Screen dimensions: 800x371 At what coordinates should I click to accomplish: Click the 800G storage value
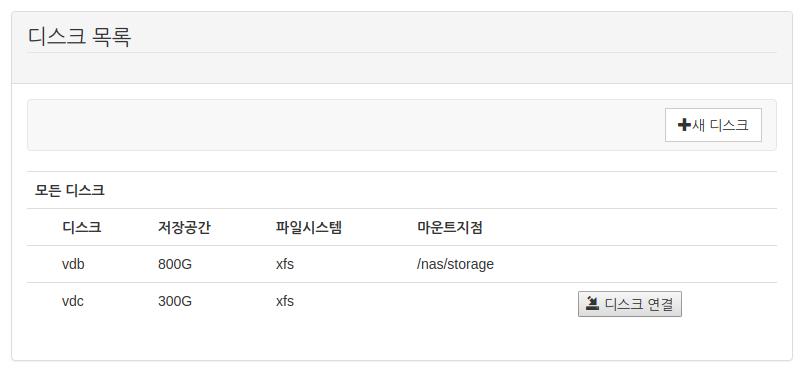click(175, 264)
